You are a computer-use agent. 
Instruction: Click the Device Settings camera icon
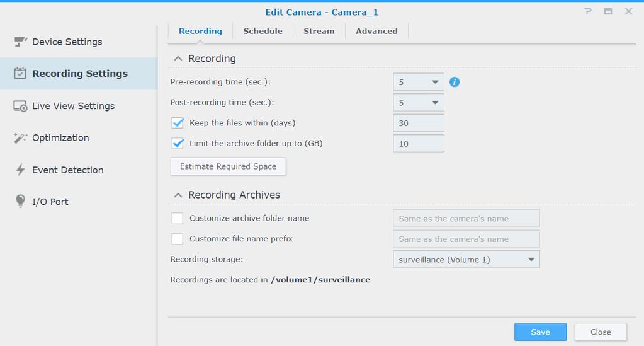click(x=20, y=42)
